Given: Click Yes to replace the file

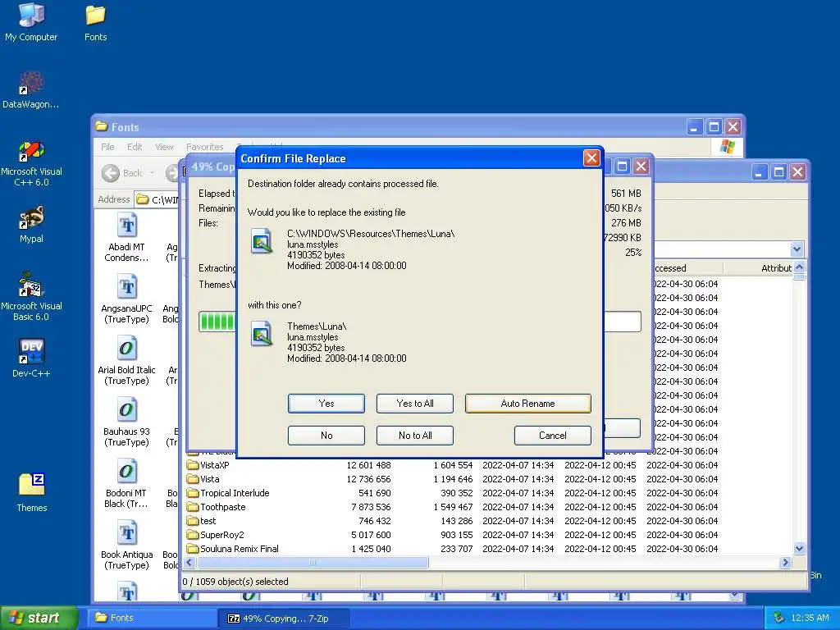Looking at the screenshot, I should (326, 404).
